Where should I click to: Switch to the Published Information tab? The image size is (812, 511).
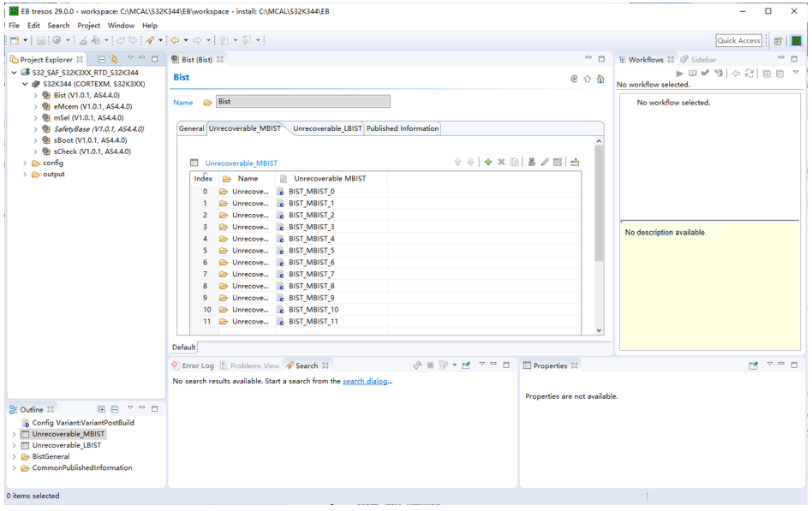coord(403,128)
